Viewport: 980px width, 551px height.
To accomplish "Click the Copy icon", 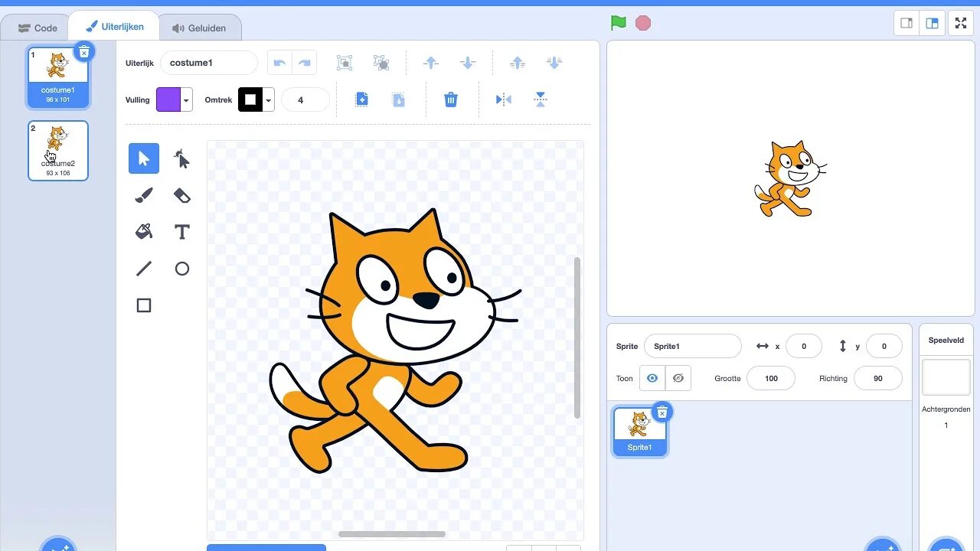I will 362,99.
